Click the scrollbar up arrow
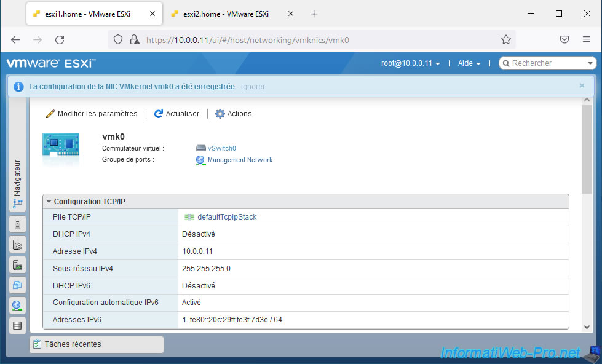 (x=587, y=100)
